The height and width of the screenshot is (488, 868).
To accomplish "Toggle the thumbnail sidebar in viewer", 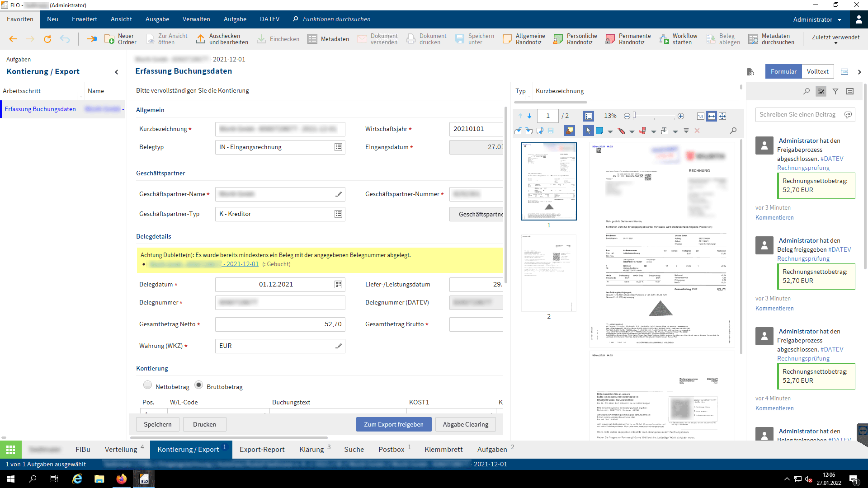I will [x=589, y=116].
